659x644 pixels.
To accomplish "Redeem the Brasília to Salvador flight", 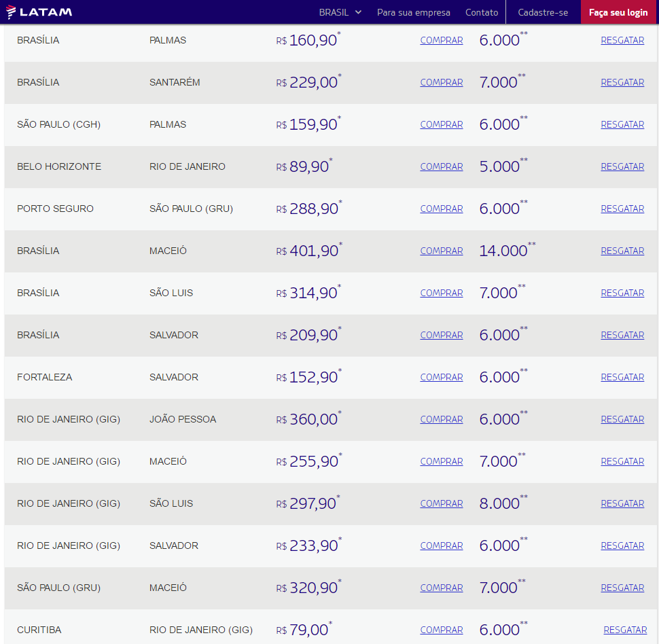I will coord(622,335).
